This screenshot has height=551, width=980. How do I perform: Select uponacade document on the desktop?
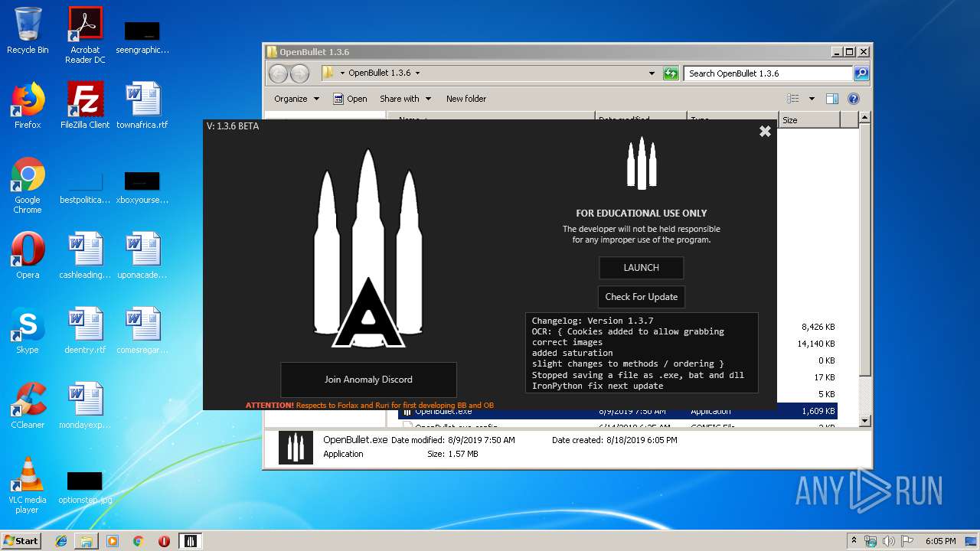(142, 256)
